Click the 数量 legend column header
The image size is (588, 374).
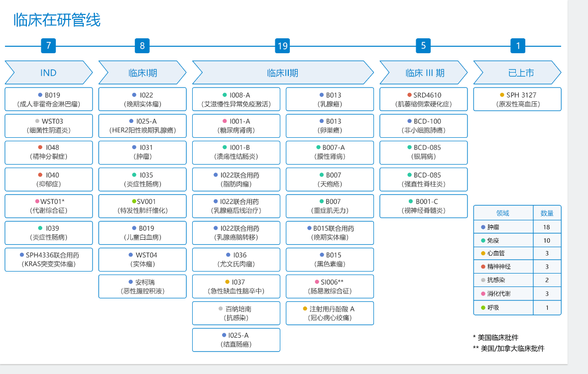(547, 213)
